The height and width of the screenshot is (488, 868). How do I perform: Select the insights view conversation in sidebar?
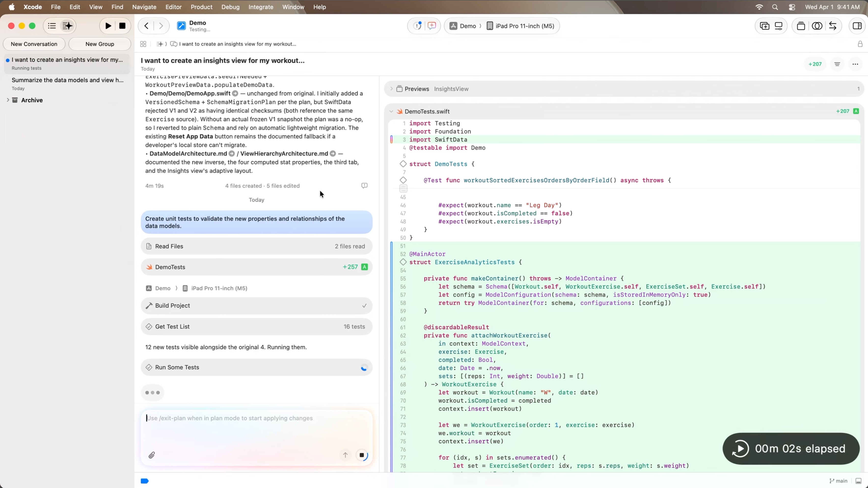pyautogui.click(x=67, y=64)
